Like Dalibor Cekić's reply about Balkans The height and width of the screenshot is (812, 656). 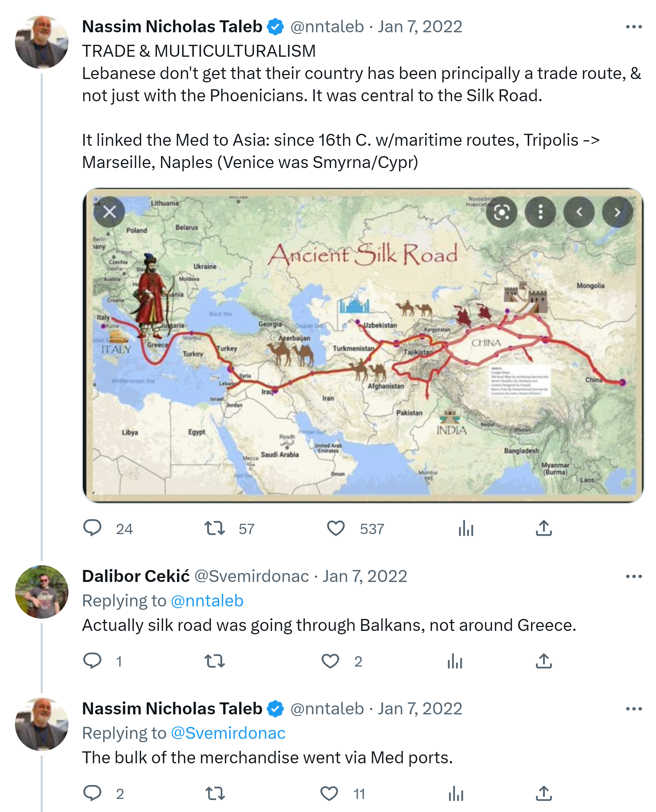point(330,661)
